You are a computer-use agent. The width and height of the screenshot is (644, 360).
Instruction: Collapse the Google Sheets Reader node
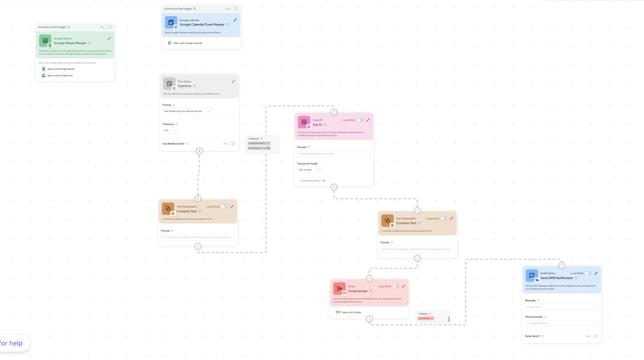(109, 38)
